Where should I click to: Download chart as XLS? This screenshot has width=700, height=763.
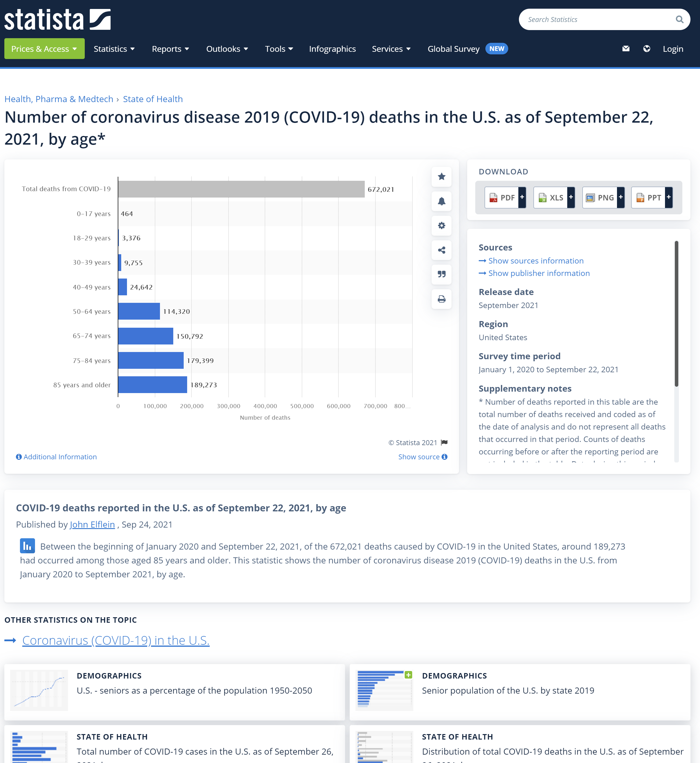point(554,197)
